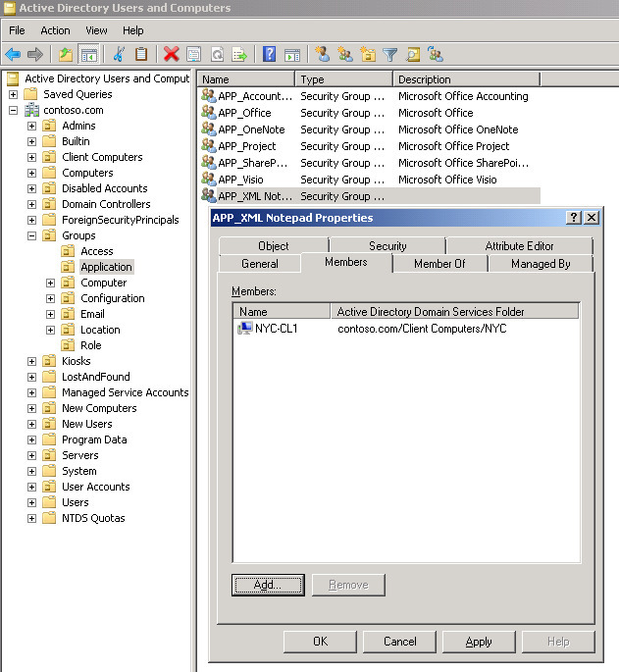Open Properties via toolbar icon

194,54
